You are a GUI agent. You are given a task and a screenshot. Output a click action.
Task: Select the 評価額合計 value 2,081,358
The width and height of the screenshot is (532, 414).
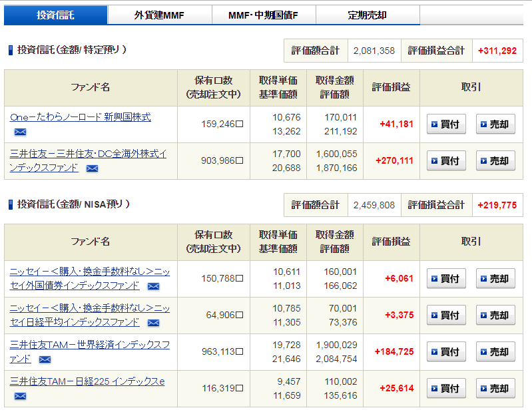(374, 51)
